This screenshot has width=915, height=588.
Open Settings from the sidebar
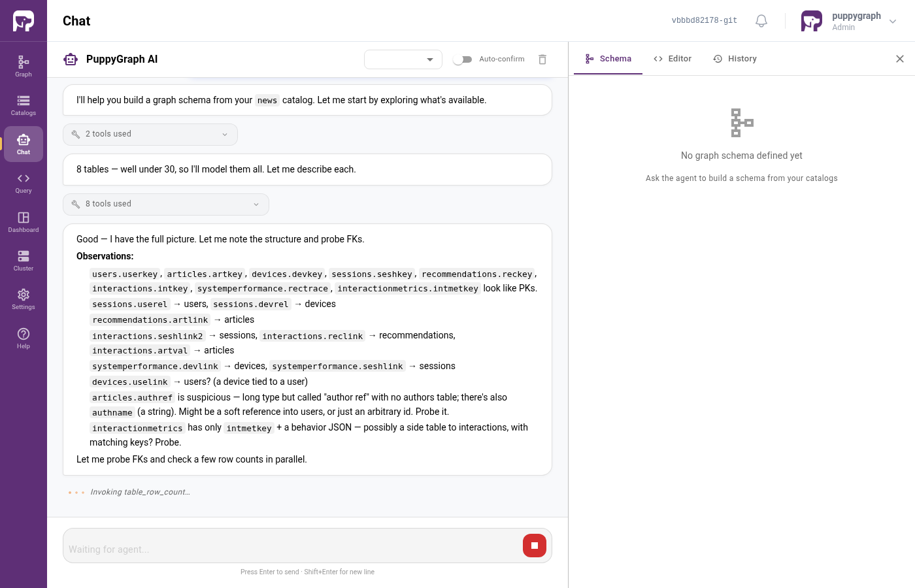(24, 299)
